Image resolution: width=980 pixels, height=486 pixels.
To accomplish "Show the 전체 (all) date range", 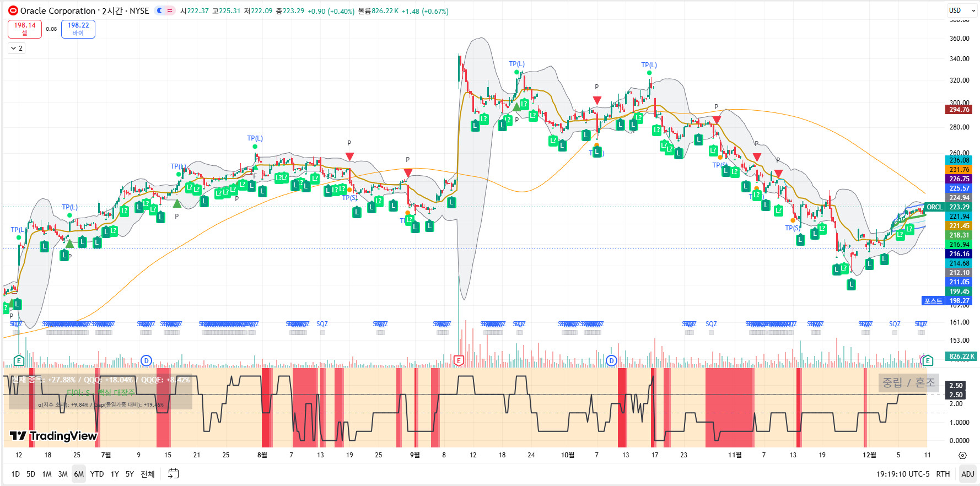I will coord(148,474).
